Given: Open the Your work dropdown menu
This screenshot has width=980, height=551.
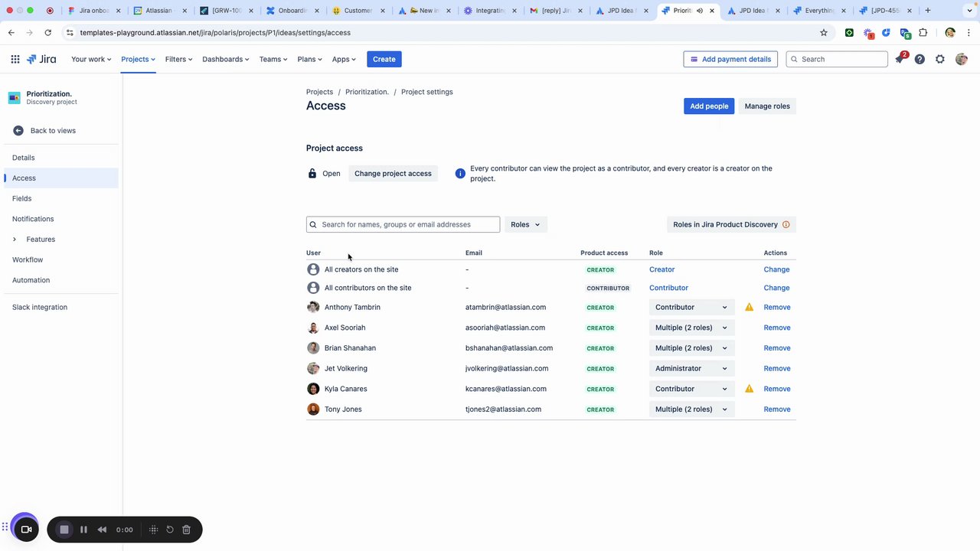Looking at the screenshot, I should [91, 59].
